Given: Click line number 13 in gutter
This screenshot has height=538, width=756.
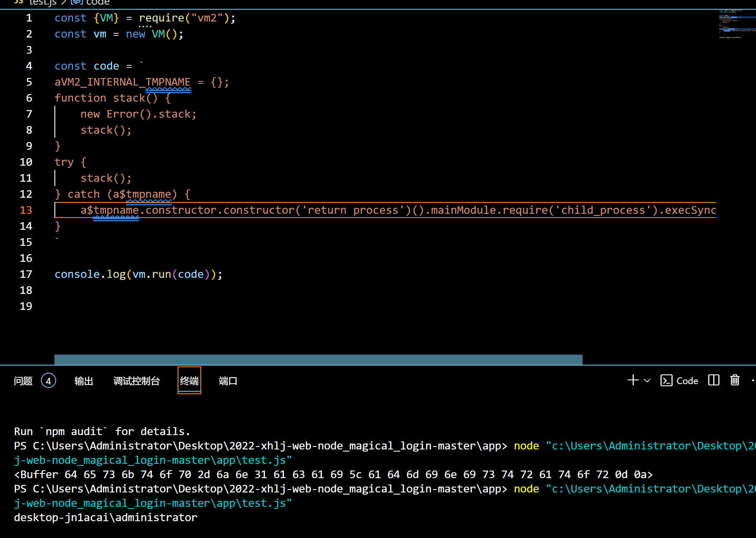Looking at the screenshot, I should pyautogui.click(x=26, y=210).
